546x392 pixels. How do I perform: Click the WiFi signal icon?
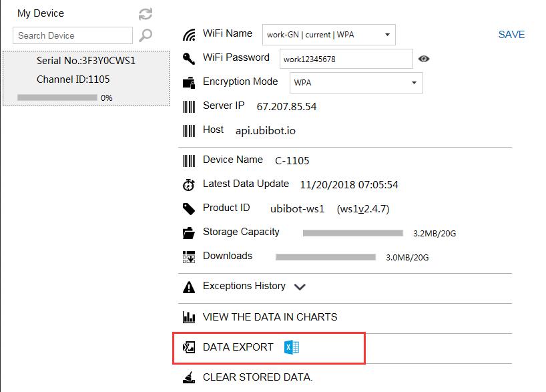pos(189,35)
